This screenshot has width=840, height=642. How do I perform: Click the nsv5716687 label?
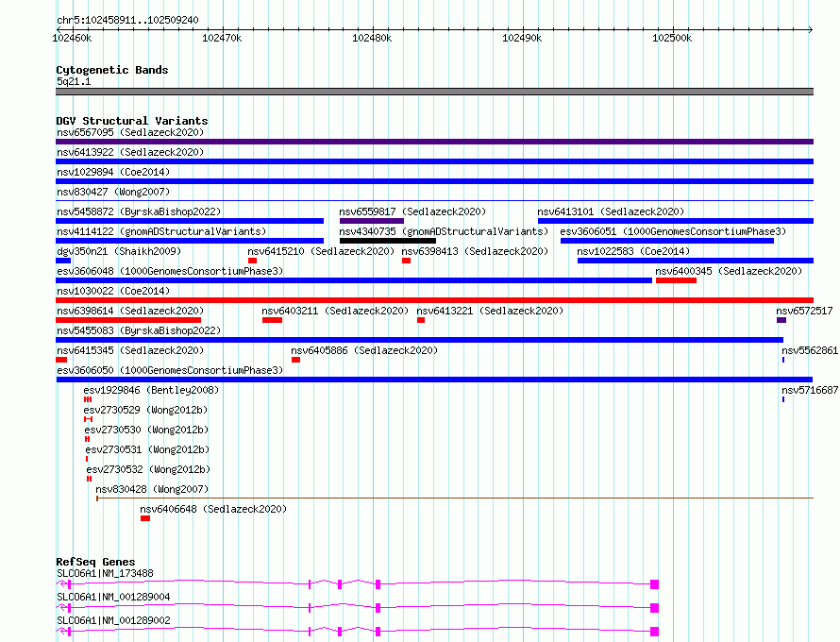(810, 390)
